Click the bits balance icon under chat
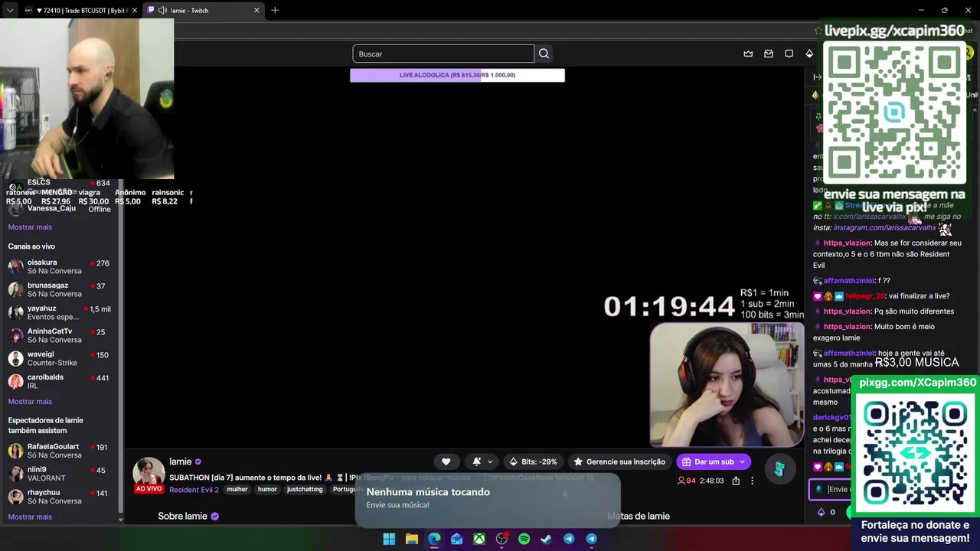The height and width of the screenshot is (551, 980). point(822,512)
